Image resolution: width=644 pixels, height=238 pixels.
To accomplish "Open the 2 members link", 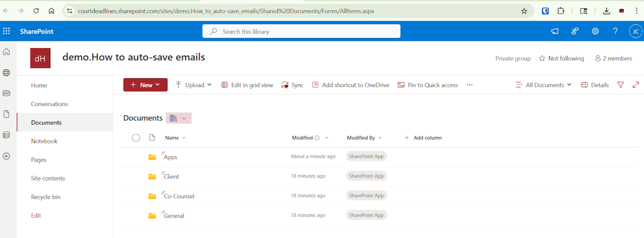I will pos(613,58).
